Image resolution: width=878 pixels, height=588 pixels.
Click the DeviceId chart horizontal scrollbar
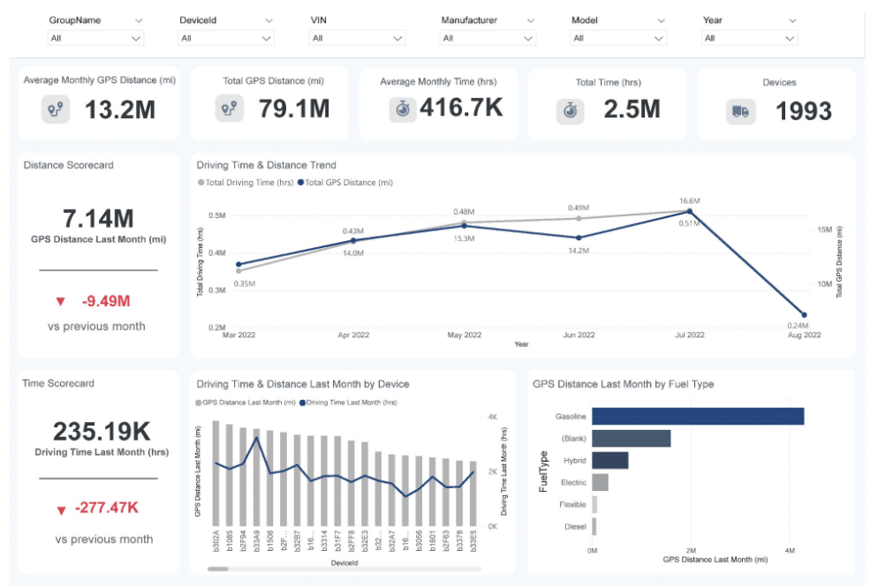218,569
